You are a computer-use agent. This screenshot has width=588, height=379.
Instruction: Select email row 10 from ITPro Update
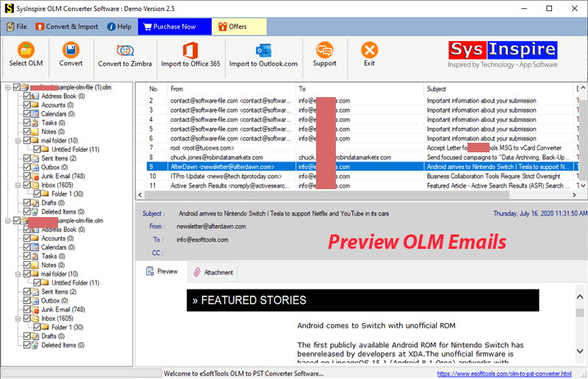[360, 176]
